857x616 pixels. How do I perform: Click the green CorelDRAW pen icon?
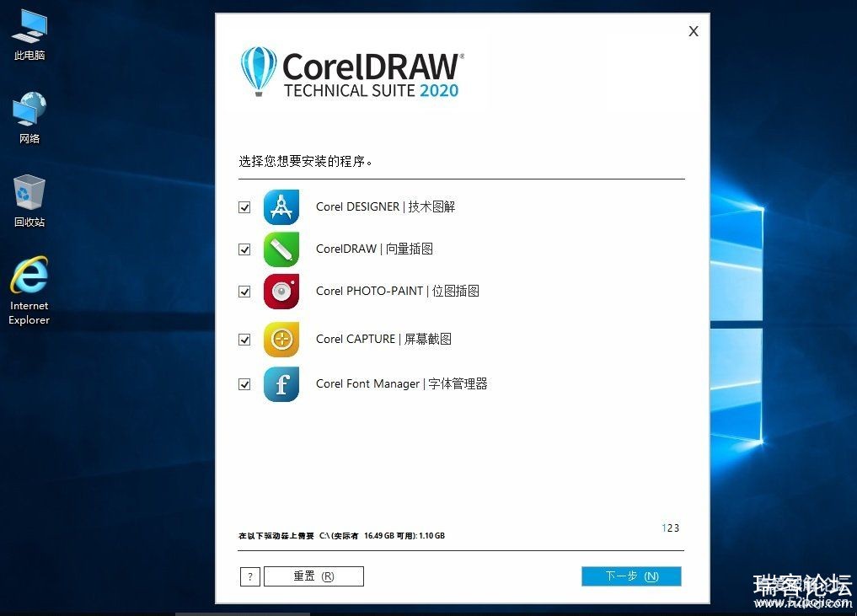coord(281,249)
